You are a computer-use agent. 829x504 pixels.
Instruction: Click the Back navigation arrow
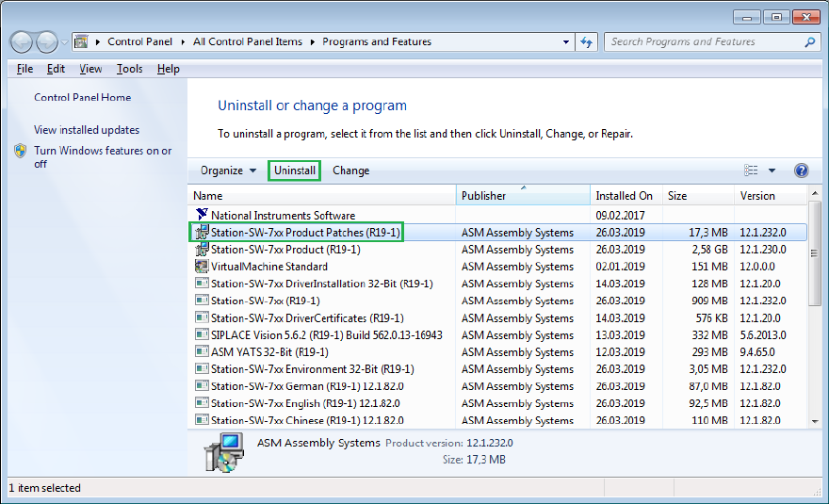click(22, 42)
